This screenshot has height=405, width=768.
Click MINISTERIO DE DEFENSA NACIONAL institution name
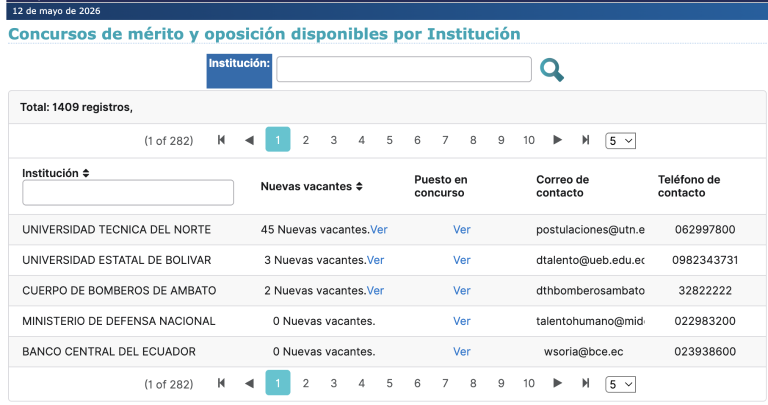119,321
